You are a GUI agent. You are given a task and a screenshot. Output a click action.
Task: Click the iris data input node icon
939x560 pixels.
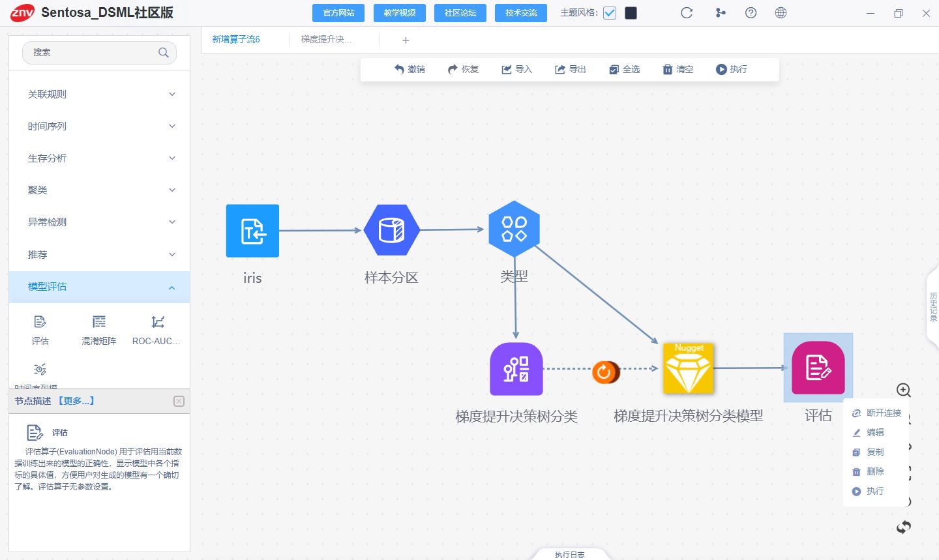coord(252,231)
